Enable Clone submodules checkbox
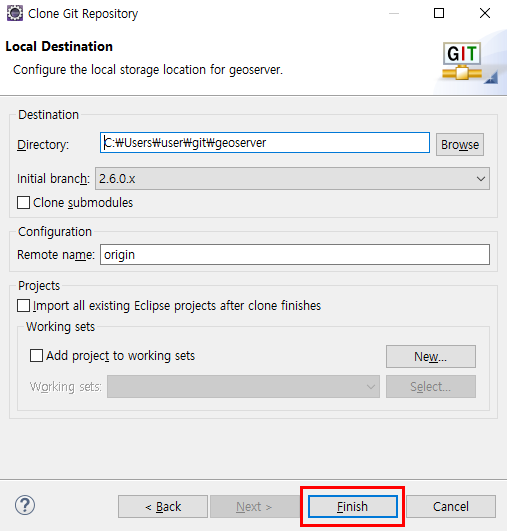507x531 pixels. click(23, 203)
